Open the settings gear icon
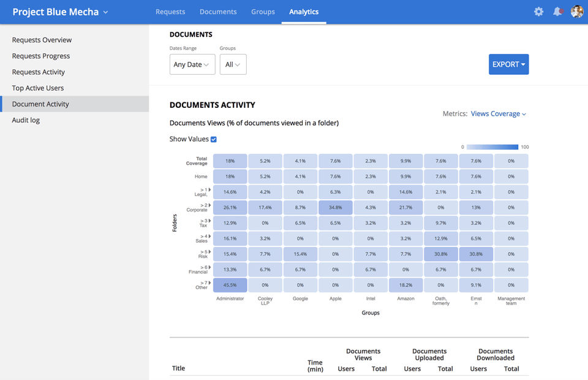The height and width of the screenshot is (380, 588). point(538,12)
